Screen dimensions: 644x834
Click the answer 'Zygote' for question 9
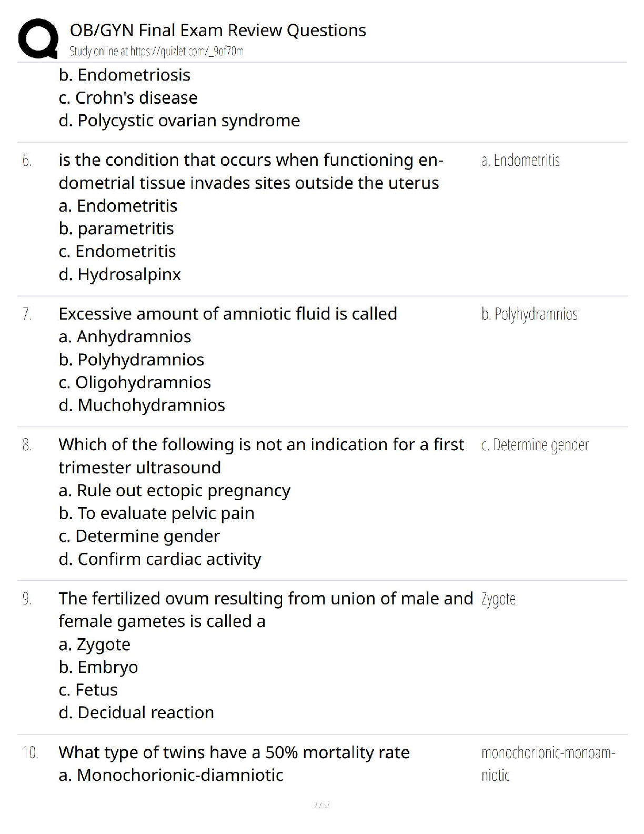pyautogui.click(x=498, y=599)
